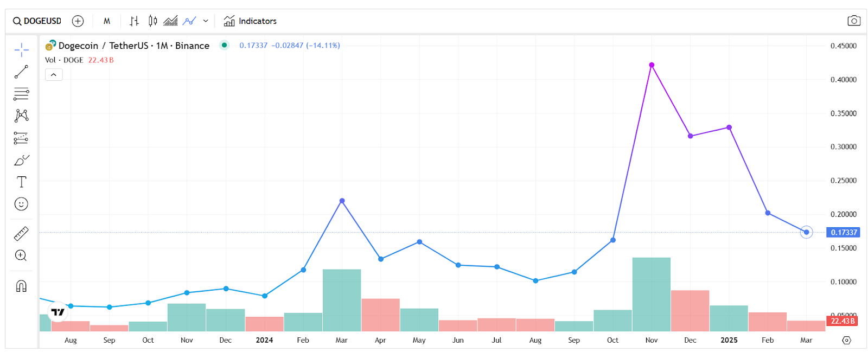
Task: Select the brush drawing tool
Action: tap(21, 160)
